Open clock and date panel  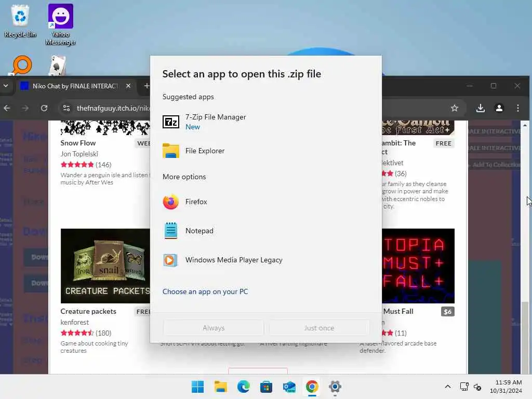pos(506,387)
